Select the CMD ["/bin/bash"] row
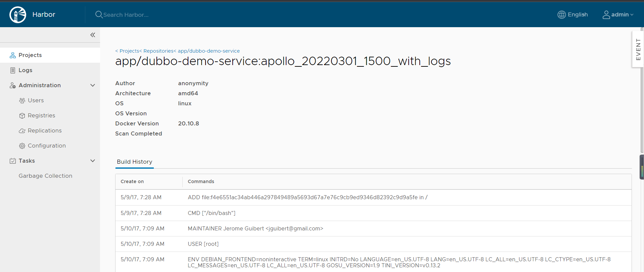The height and width of the screenshot is (272, 644). coord(373,213)
